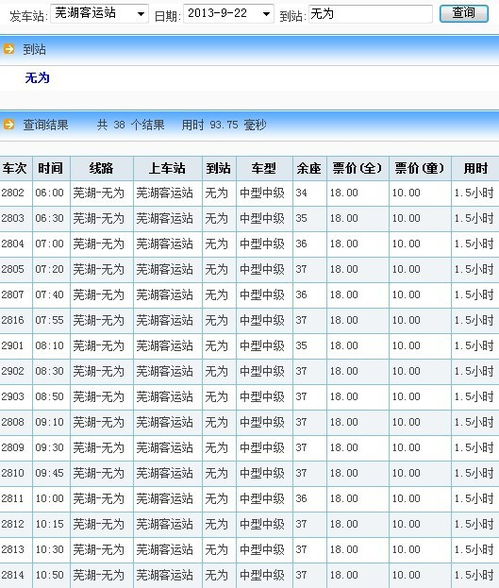Screen dimensions: 499x588
Task: Click the 上车站 column header
Action: (167, 168)
